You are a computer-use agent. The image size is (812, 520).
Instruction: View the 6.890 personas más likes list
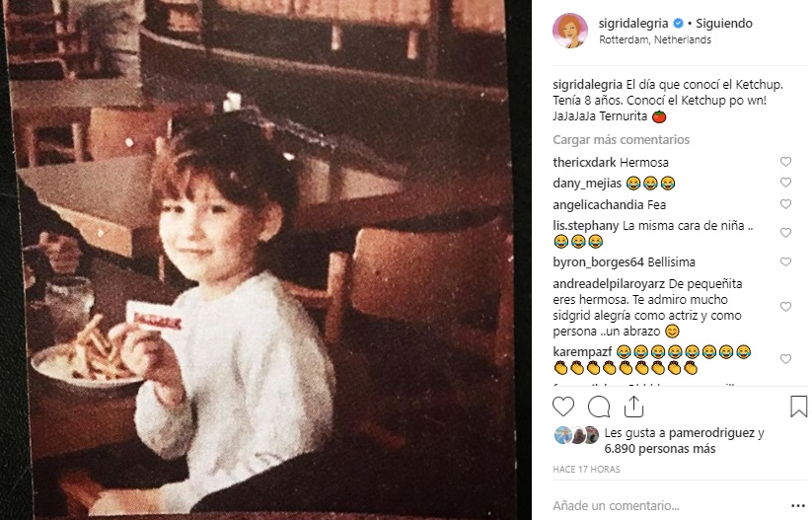point(660,449)
